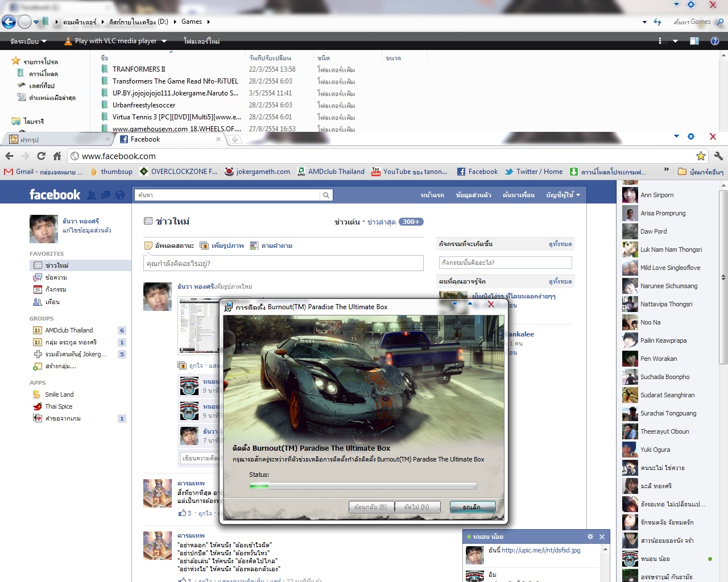Viewport: 728px width, 582px height.
Task: Select the TRANFORMERS II folder
Action: click(x=139, y=69)
